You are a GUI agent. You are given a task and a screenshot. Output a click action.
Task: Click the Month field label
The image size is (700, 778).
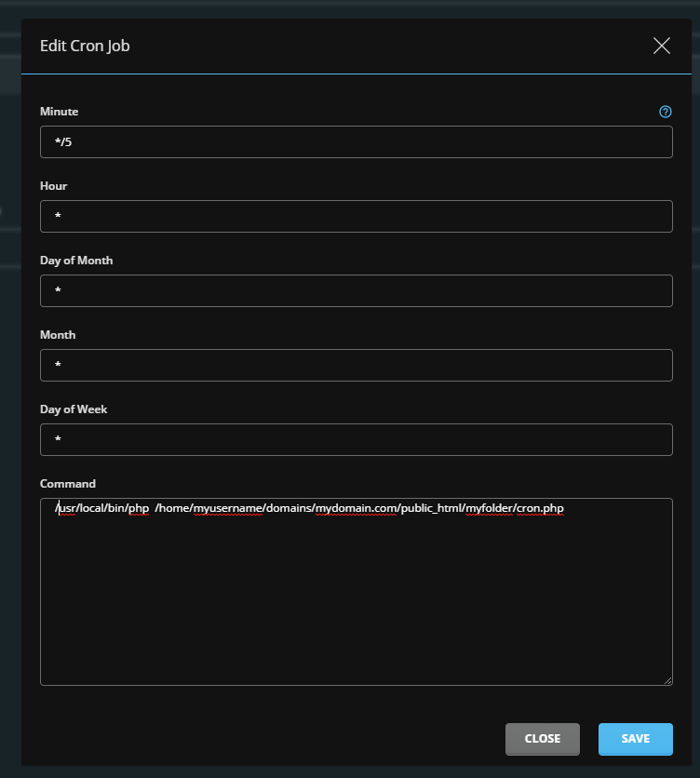click(x=58, y=335)
